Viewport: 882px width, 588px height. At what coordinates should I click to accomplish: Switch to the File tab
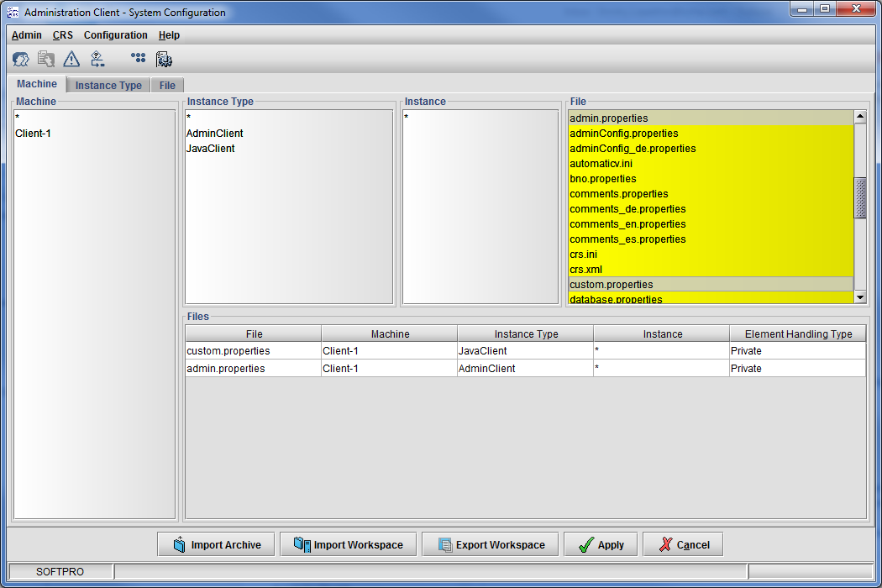click(167, 85)
